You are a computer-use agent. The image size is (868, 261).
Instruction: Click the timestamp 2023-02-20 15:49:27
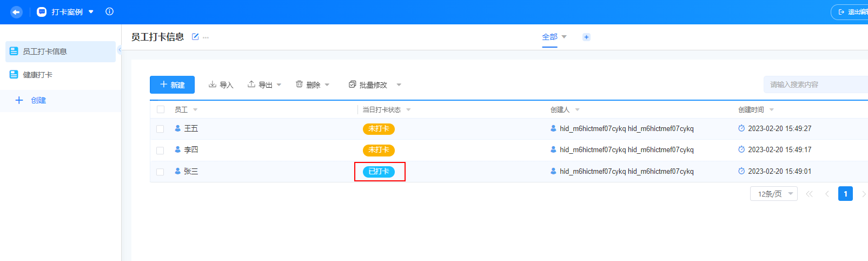pos(780,128)
